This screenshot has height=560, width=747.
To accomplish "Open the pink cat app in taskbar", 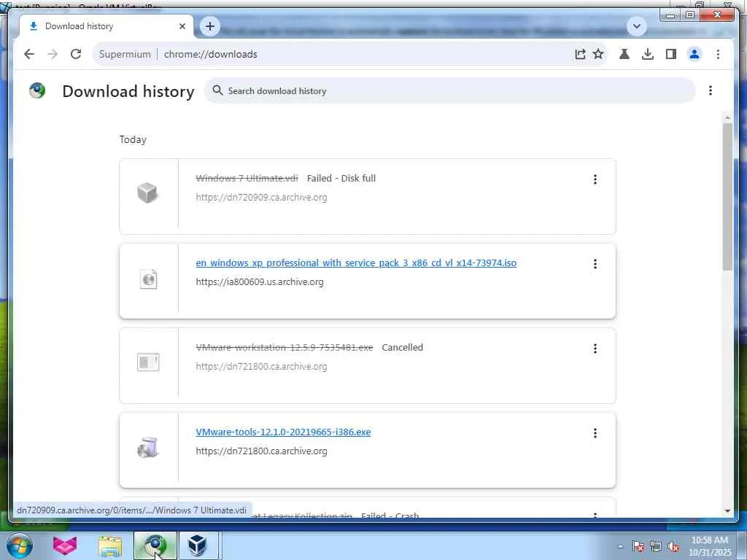I will (64, 545).
